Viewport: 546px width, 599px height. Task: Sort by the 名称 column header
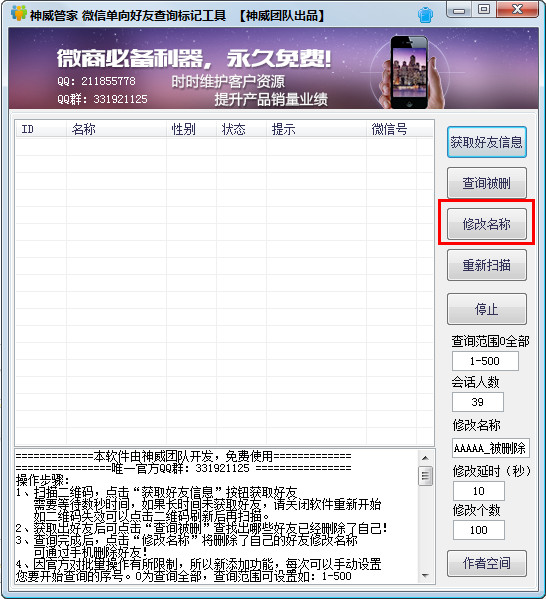coord(117,130)
